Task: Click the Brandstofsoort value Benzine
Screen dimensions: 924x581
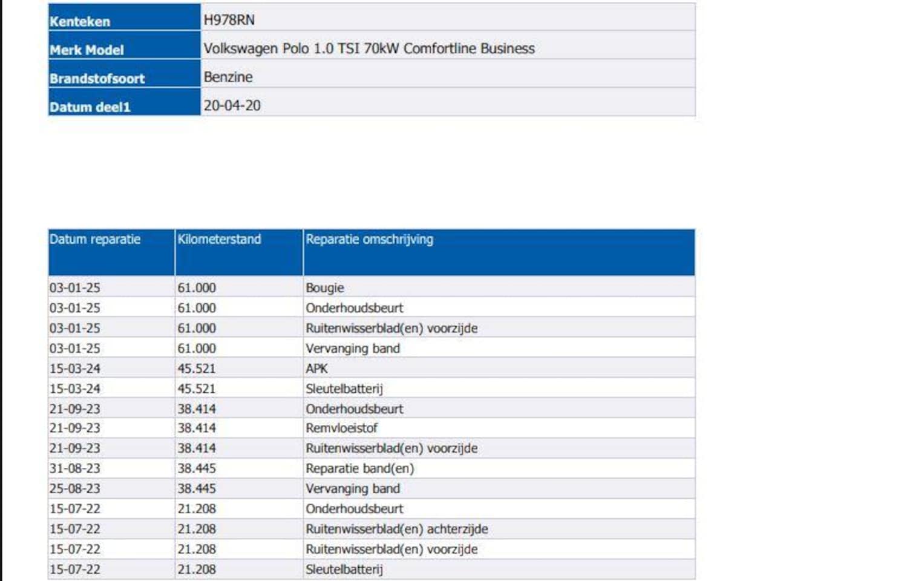Action: 228,77
